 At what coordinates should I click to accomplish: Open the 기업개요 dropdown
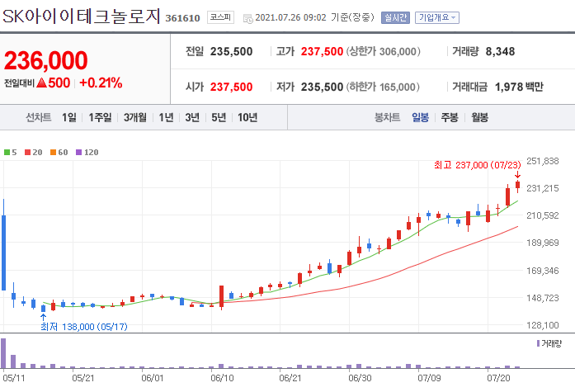pos(436,17)
